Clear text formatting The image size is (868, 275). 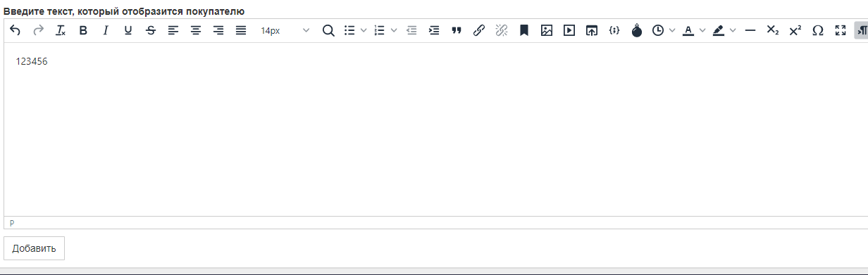tap(61, 30)
